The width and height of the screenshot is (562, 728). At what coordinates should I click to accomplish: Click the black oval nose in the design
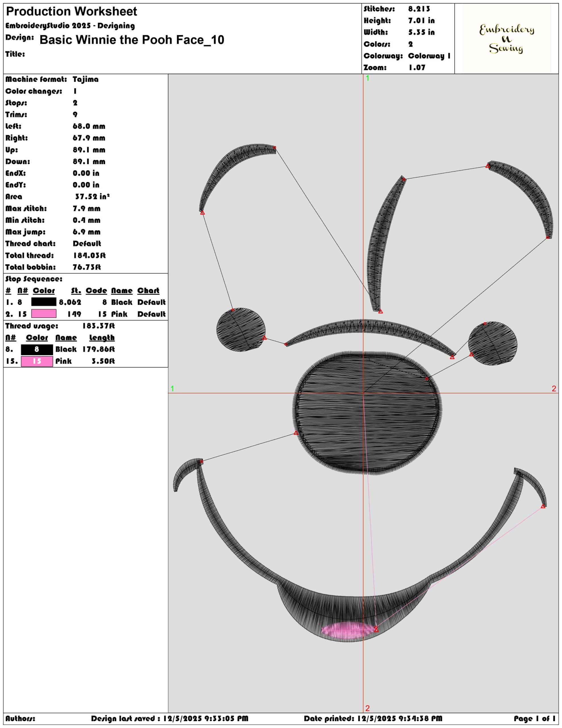click(x=367, y=413)
